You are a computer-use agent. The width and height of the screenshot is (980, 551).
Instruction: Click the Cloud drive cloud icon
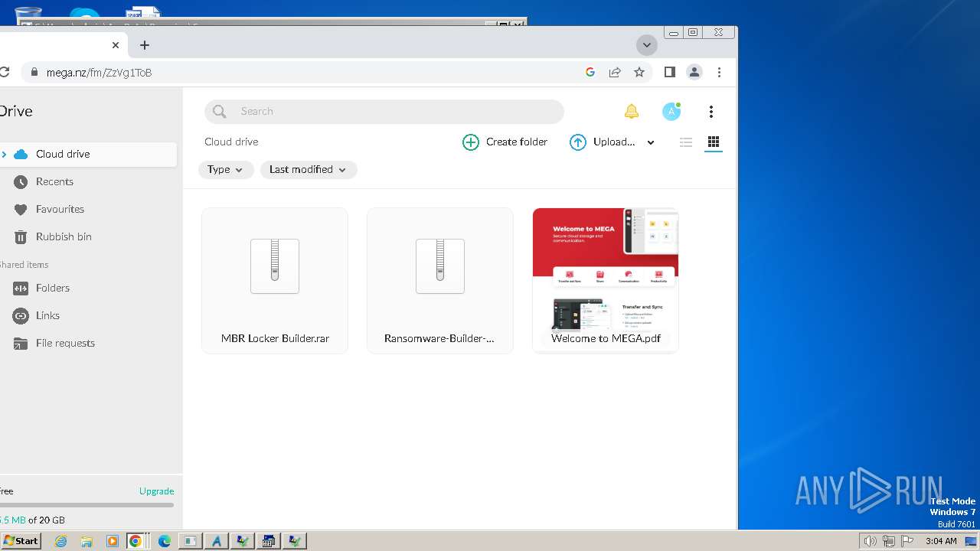(21, 154)
